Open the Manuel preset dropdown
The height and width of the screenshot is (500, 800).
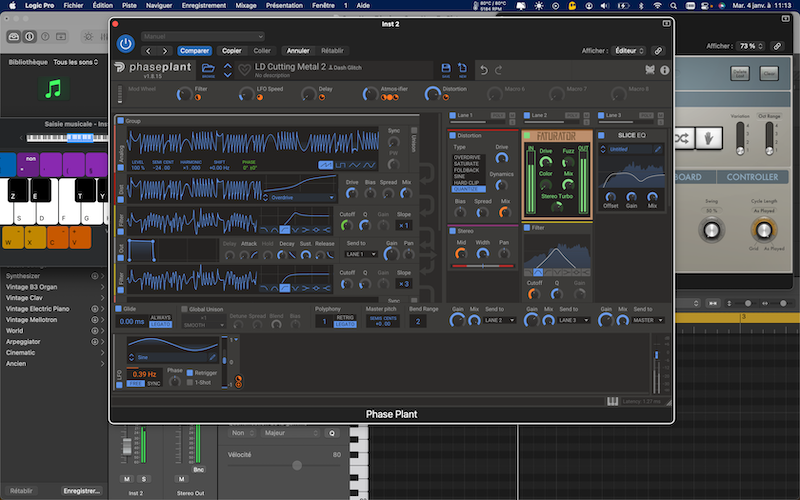pos(203,36)
